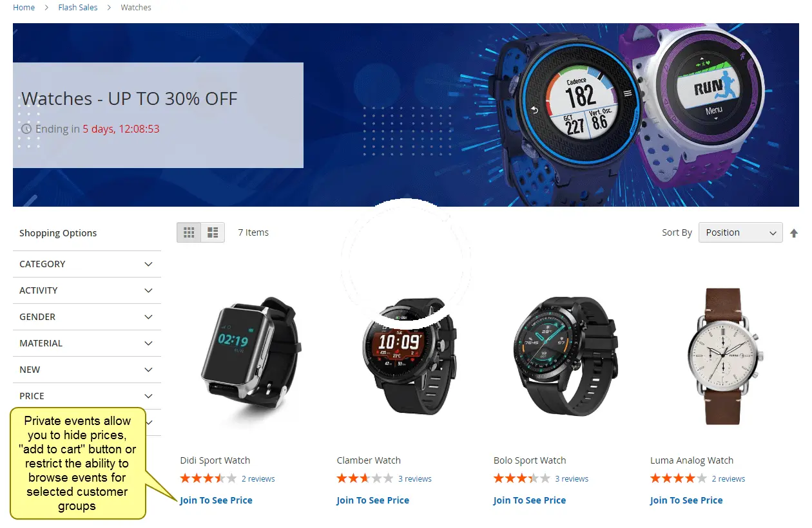Expand the ACTIVITY filter
Image resolution: width=812 pixels, height=528 pixels.
[87, 290]
